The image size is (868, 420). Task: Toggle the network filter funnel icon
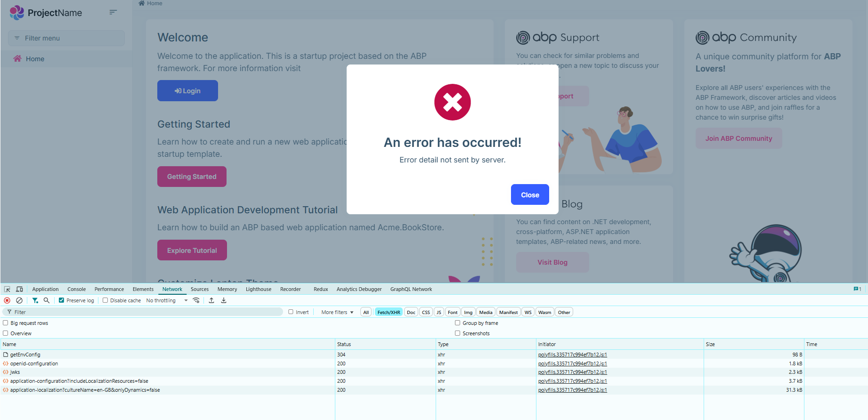pos(35,300)
